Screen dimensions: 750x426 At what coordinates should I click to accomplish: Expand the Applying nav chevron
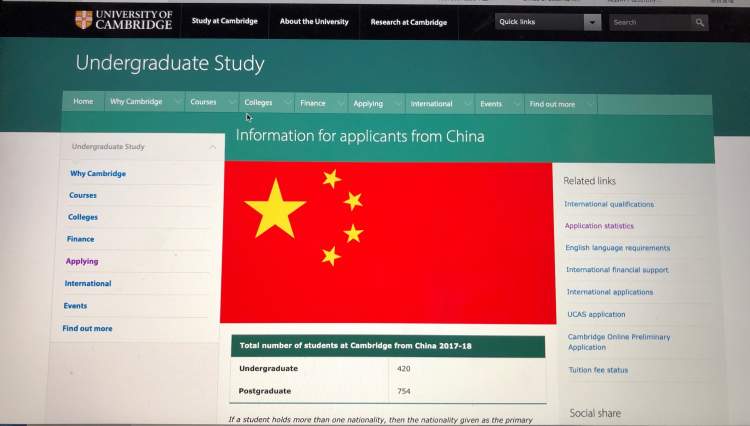(x=398, y=104)
